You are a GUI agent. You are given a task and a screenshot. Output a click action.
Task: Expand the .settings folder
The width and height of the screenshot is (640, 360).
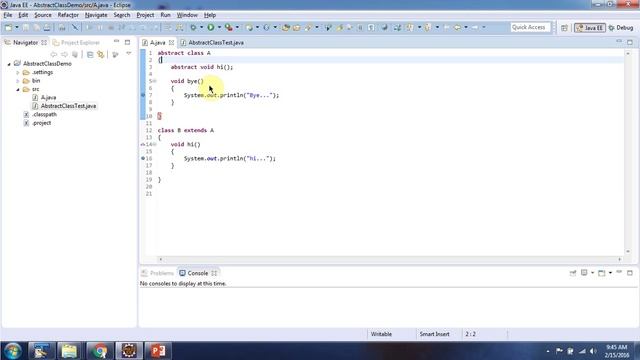coord(18,73)
